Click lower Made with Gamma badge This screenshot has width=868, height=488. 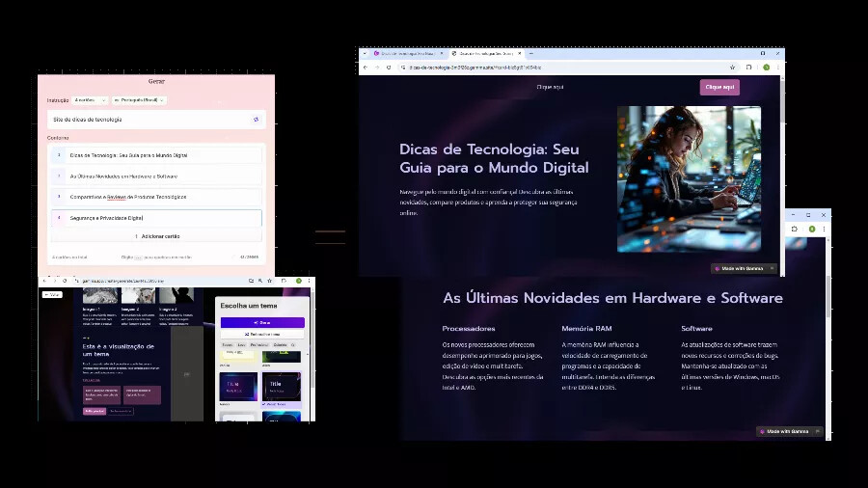(x=787, y=431)
